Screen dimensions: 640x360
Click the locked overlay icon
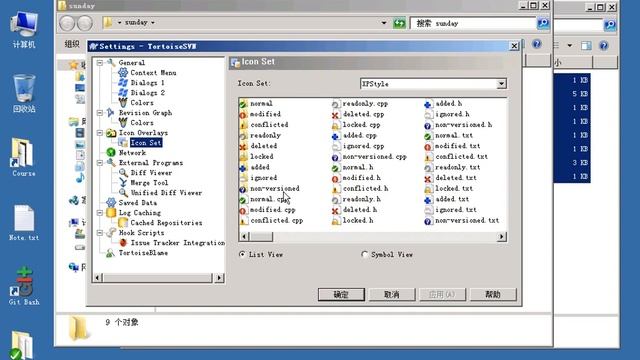point(243,157)
